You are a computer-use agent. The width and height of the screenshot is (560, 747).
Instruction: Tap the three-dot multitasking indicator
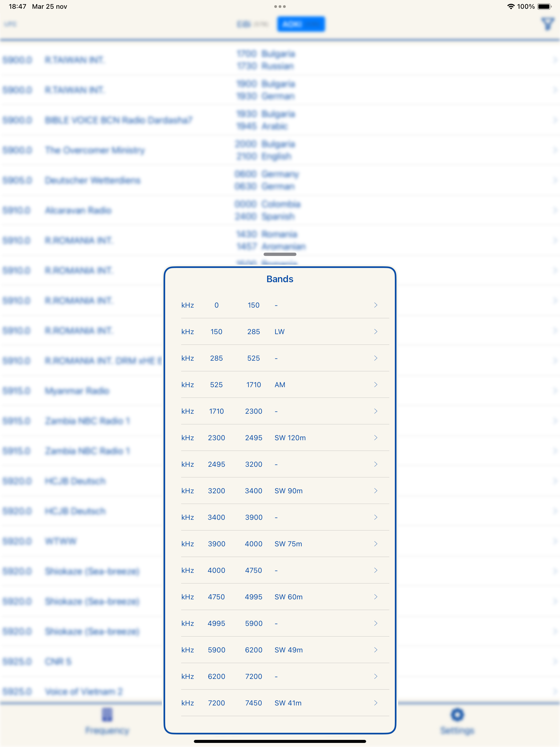280,6
